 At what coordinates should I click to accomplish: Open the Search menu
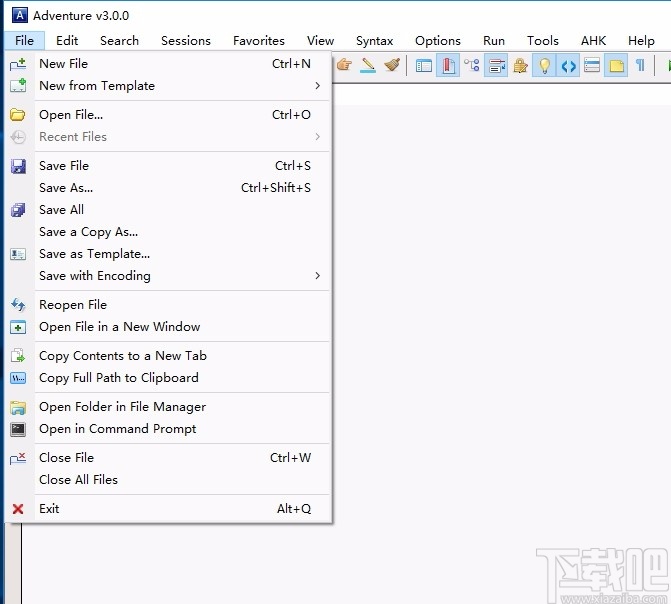(x=119, y=41)
